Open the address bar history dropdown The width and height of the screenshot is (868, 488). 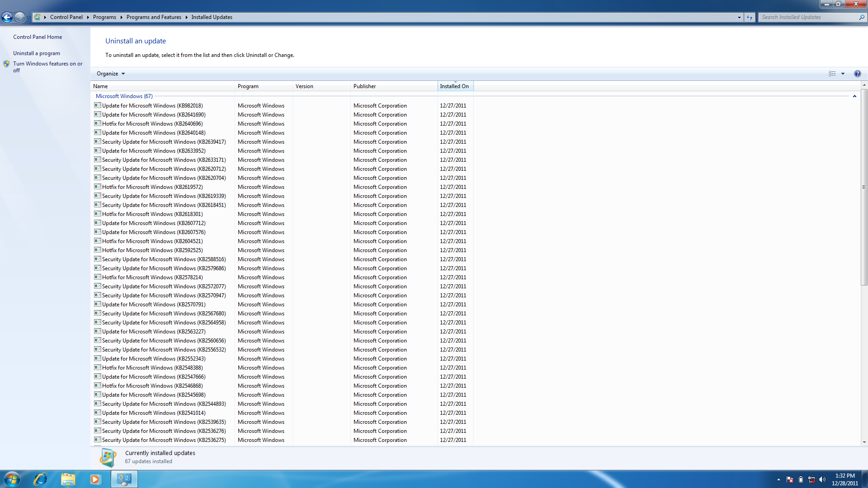(x=739, y=17)
